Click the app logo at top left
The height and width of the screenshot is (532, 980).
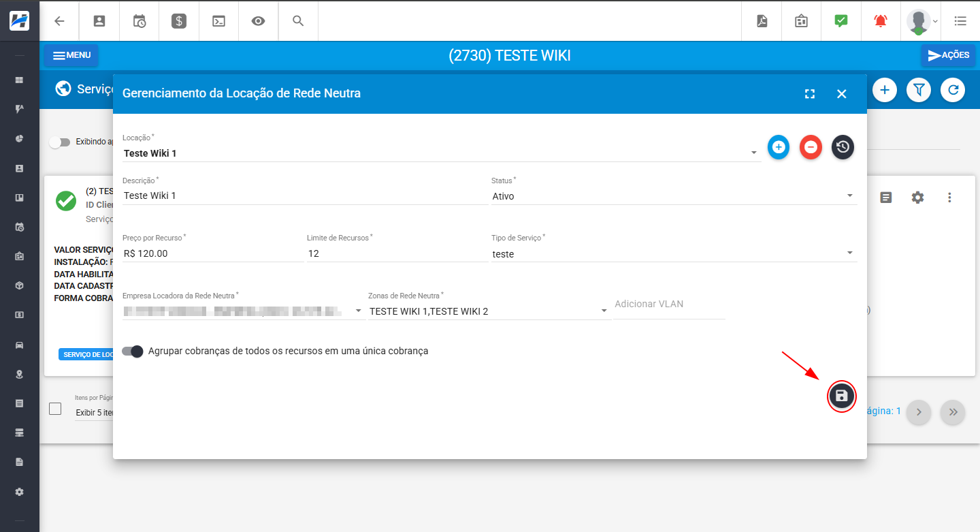[x=20, y=20]
